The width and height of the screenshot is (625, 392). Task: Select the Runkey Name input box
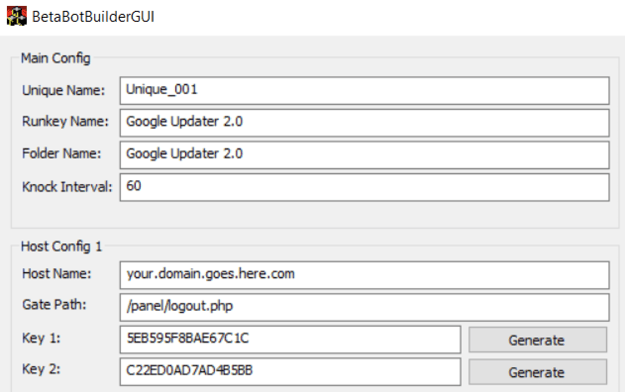tap(364, 123)
